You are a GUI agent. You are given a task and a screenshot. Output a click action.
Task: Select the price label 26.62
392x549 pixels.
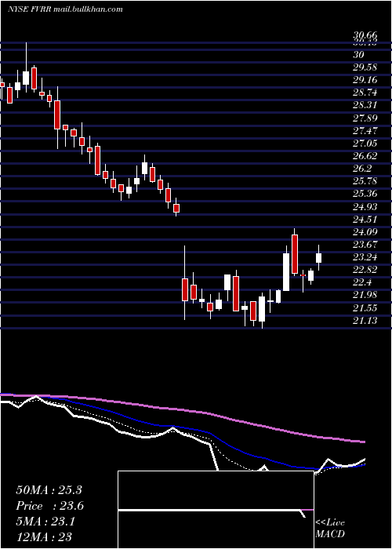tap(365, 156)
